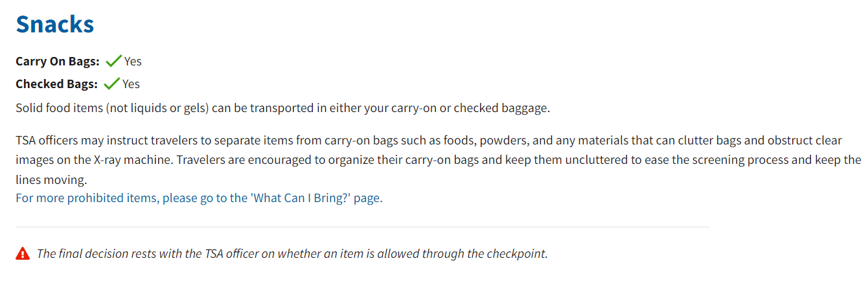The height and width of the screenshot is (285, 868).
Task: Click the Yes text for Checked Bags
Action: (x=131, y=84)
